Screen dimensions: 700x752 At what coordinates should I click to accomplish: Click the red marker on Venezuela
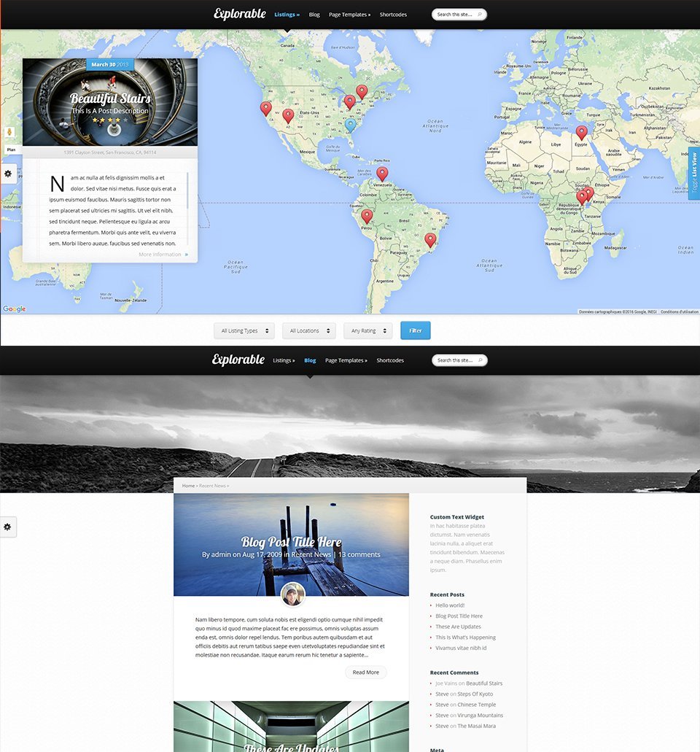(382, 174)
